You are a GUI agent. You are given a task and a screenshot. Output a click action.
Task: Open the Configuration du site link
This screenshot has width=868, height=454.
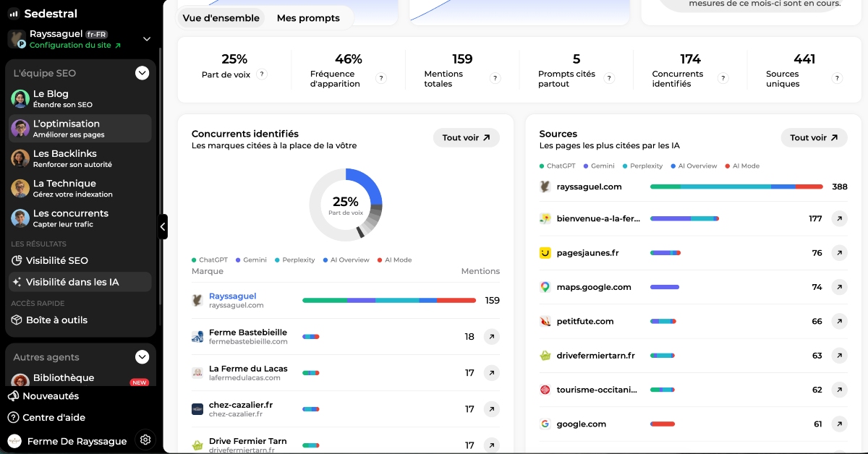(x=75, y=45)
